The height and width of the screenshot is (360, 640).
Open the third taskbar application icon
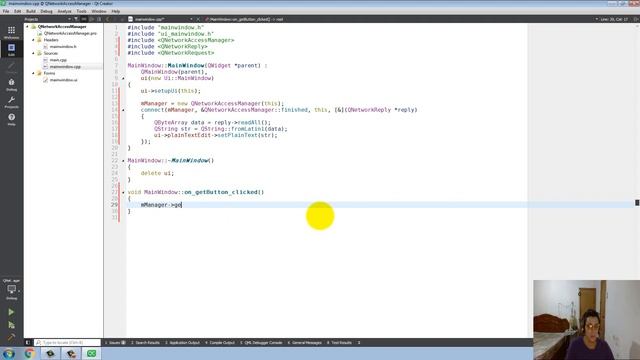(50, 353)
